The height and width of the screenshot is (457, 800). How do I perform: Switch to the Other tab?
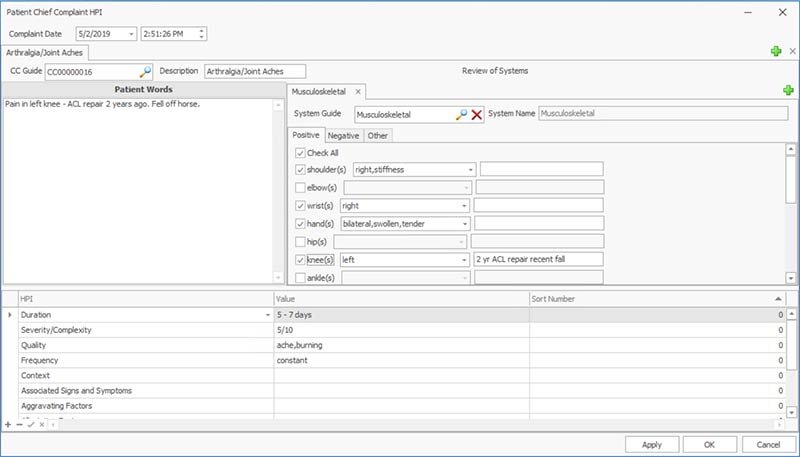[x=377, y=136]
